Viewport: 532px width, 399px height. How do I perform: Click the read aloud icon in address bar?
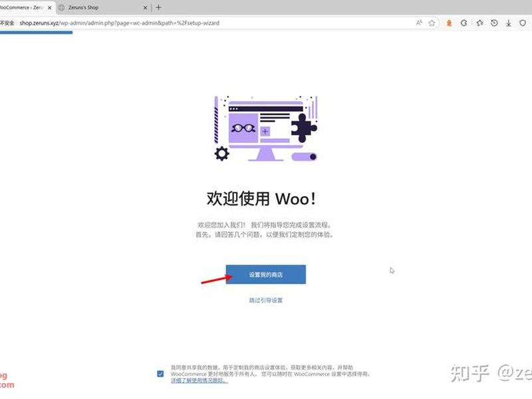tap(419, 23)
